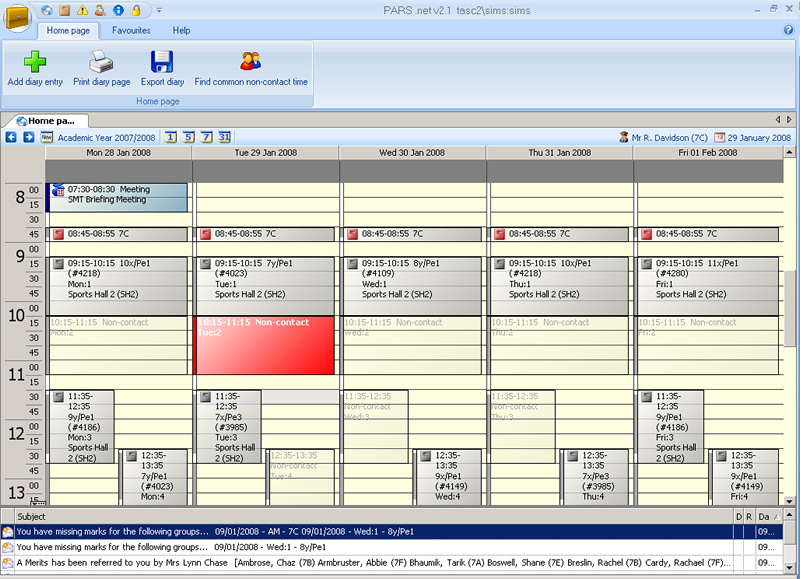800x579 pixels.
Task: Export diary with the floppy disk icon
Action: [x=162, y=62]
